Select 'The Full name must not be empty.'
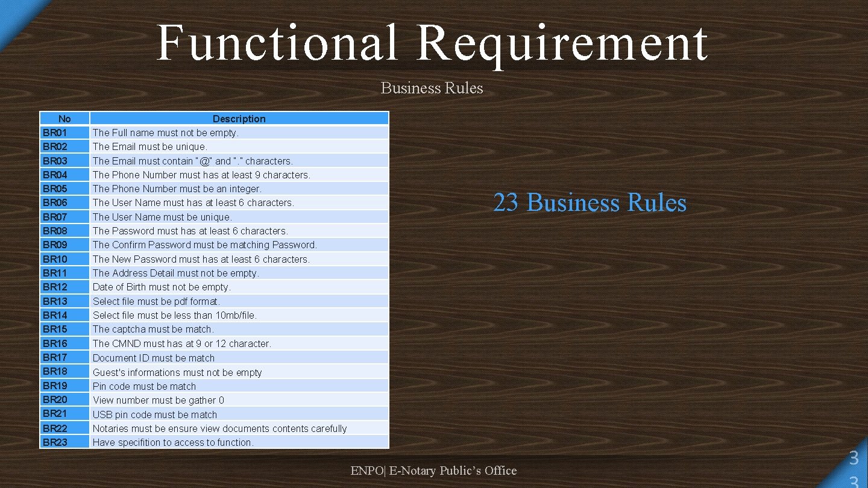The width and height of the screenshot is (868, 488). click(x=239, y=133)
